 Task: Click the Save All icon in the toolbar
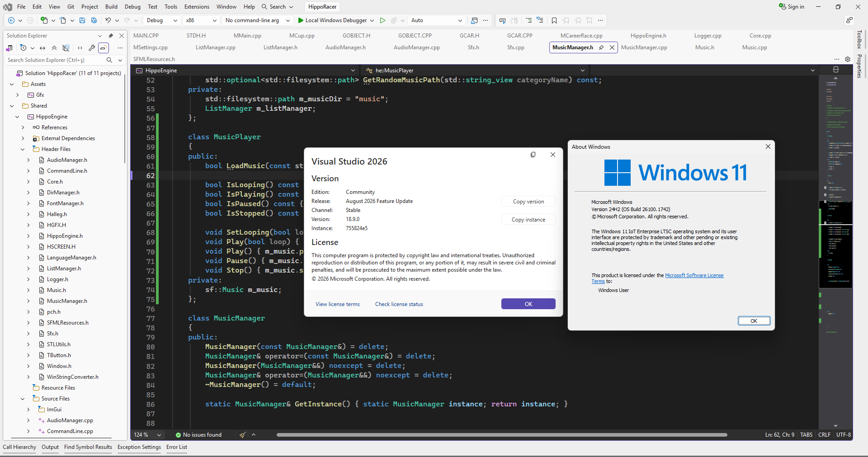click(94, 20)
